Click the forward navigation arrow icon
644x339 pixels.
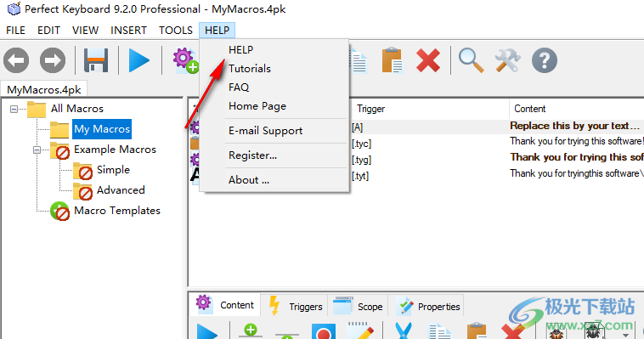pyautogui.click(x=53, y=60)
